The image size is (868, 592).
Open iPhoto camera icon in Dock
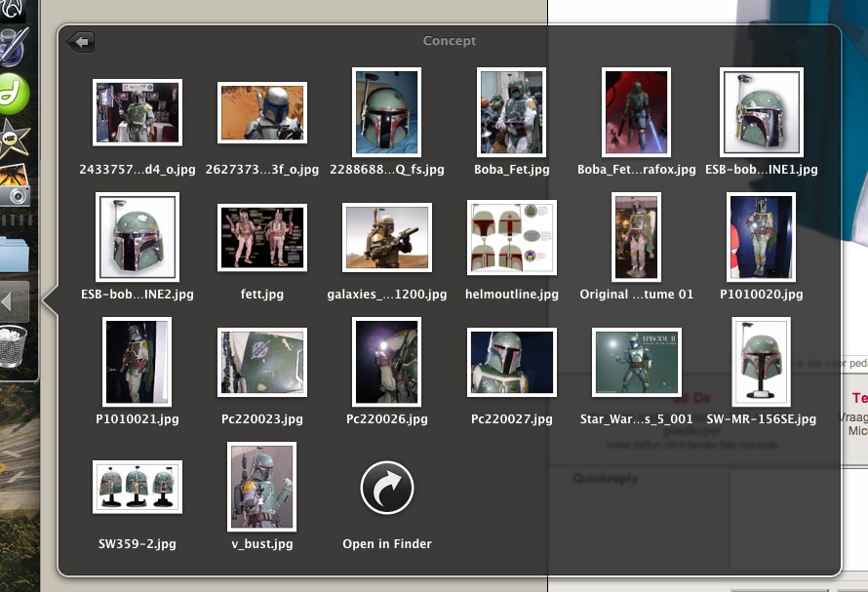click(x=15, y=185)
